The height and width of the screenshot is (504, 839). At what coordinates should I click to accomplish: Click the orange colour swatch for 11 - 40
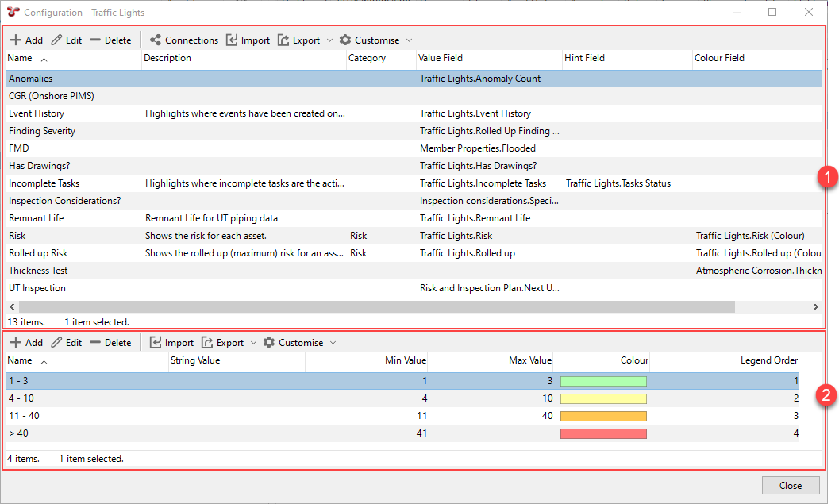tap(603, 416)
